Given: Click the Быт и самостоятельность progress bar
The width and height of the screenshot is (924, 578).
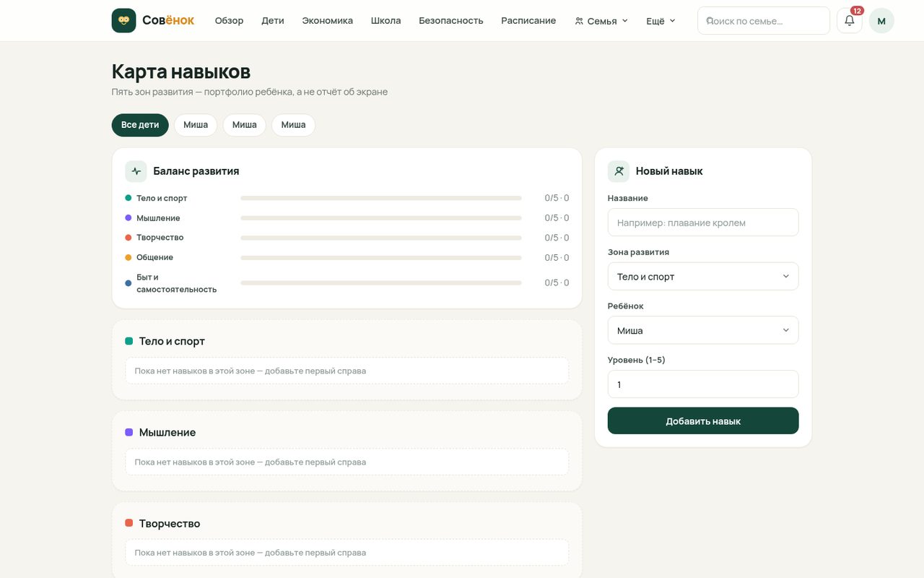Looking at the screenshot, I should coord(381,283).
